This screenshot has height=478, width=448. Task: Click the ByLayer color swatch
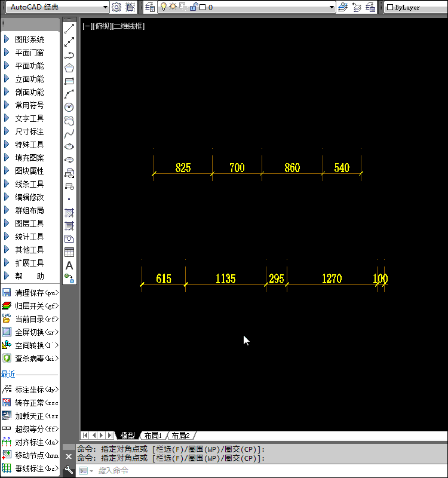[390, 7]
